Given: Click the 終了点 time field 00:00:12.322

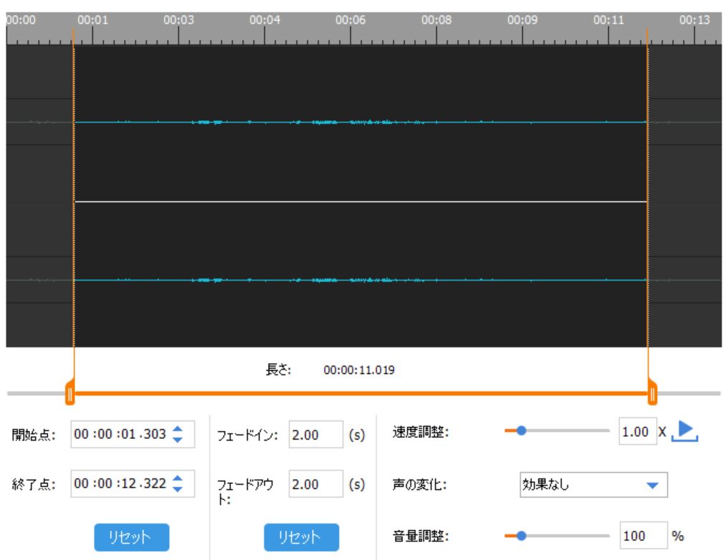Looking at the screenshot, I should click(120, 485).
